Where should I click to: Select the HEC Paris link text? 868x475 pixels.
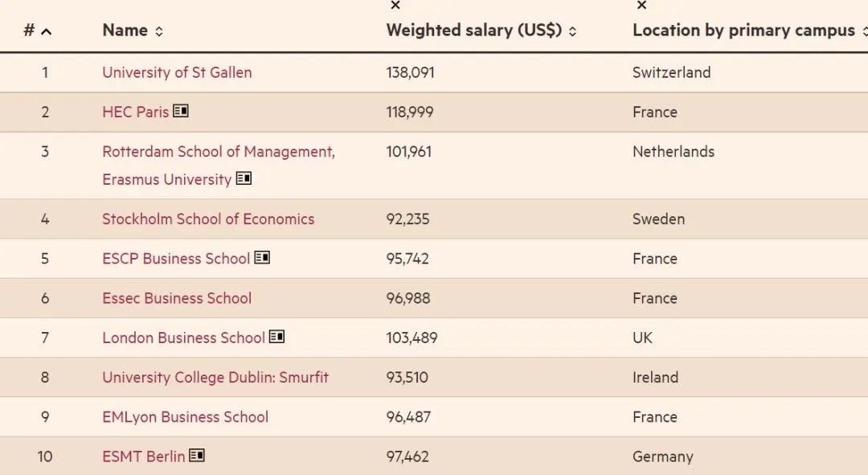pyautogui.click(x=136, y=112)
